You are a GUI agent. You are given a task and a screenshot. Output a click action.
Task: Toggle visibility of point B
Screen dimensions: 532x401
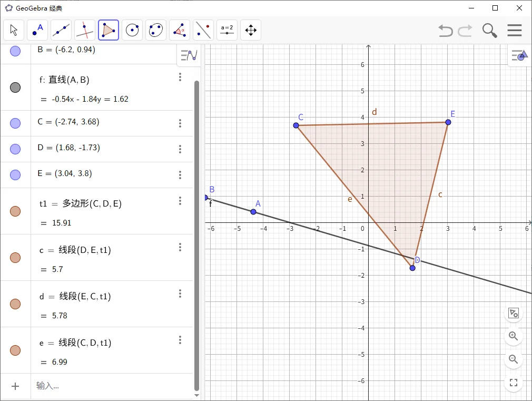15,51
